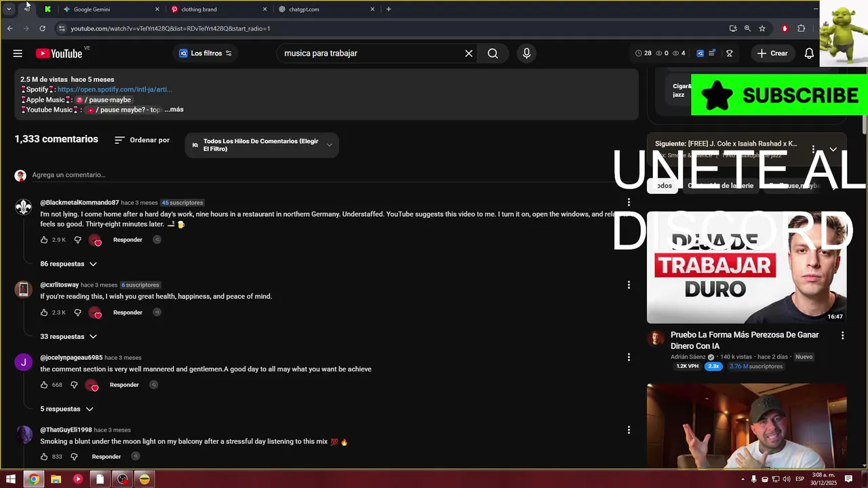This screenshot has width=868, height=488.
Task: Open the Todos Los Hilos De Comentarios filter
Action: click(262, 145)
